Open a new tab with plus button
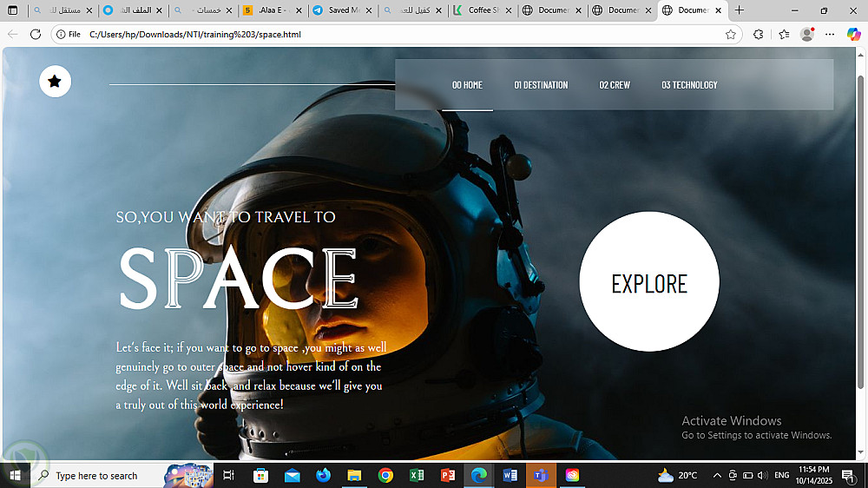868x488 pixels. click(739, 10)
